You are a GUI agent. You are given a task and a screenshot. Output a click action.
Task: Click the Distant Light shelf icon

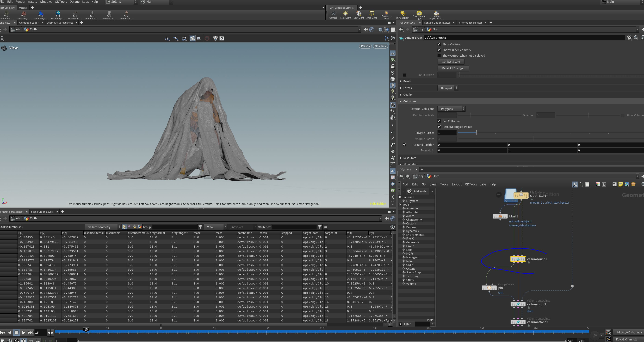(x=402, y=15)
